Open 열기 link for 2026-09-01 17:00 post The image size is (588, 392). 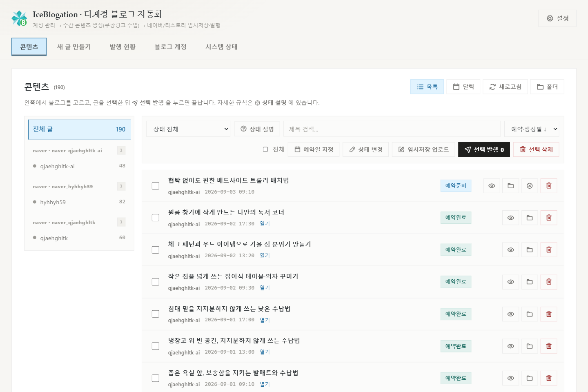click(x=265, y=320)
